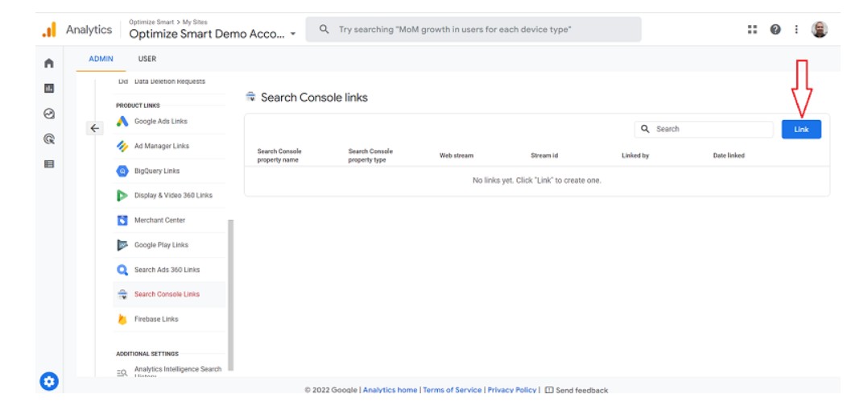868x411 pixels.
Task: Click the Send feedback icon in footer
Action: (x=549, y=390)
